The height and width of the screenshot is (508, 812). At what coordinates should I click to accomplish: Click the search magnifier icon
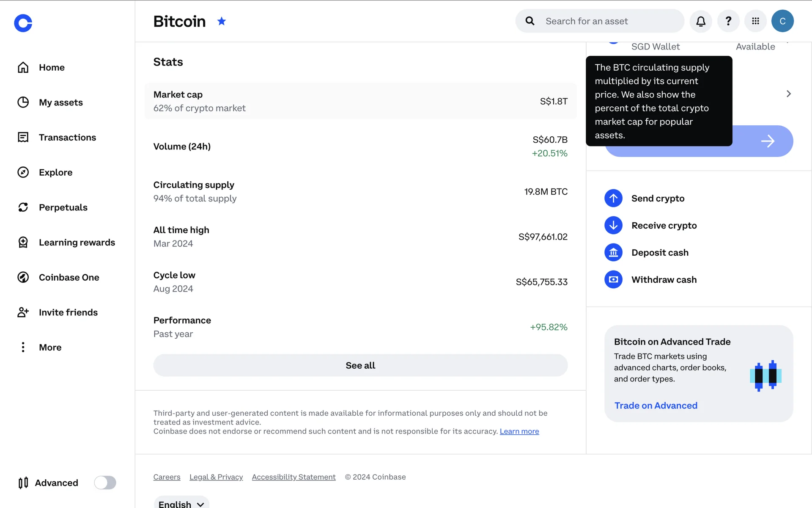(529, 21)
